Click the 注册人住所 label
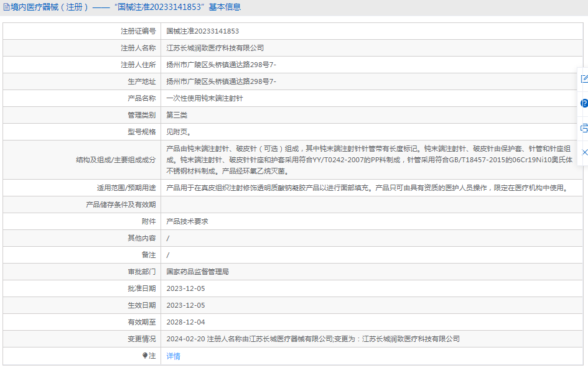The height and width of the screenshot is (368, 588). pos(138,65)
